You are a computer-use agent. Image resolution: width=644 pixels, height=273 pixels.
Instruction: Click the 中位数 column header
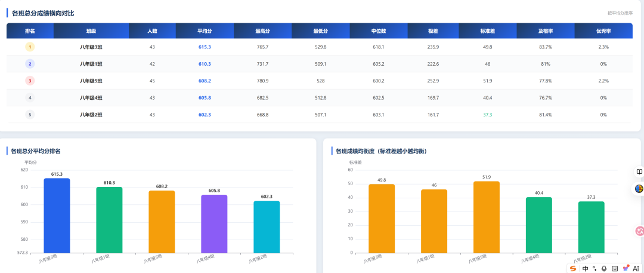coord(379,31)
